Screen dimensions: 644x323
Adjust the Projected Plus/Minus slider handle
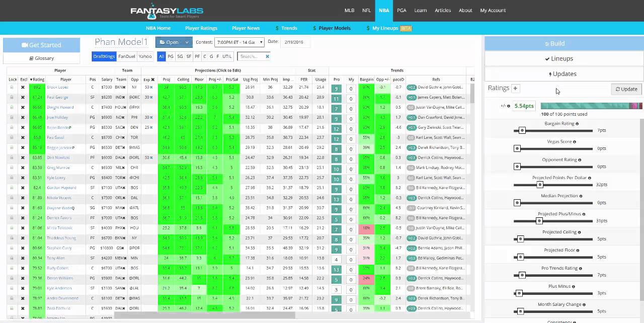[x=539, y=221]
